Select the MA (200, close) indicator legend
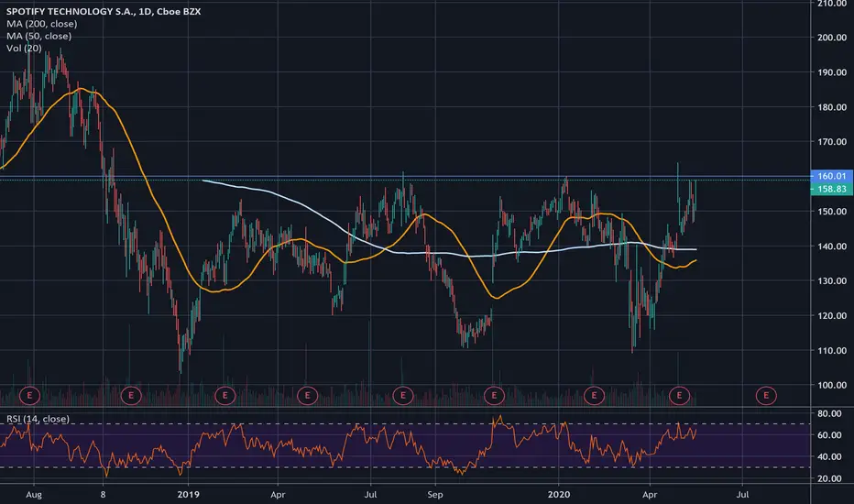This screenshot has height=504, width=854. (42, 24)
